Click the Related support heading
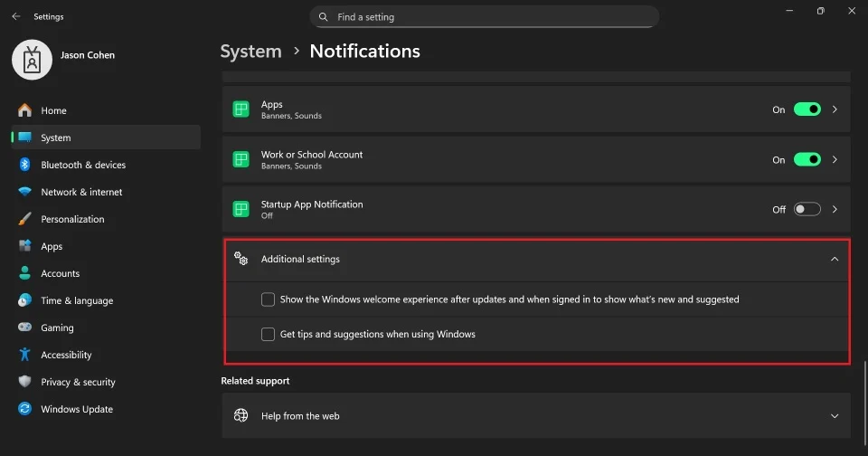 click(255, 381)
